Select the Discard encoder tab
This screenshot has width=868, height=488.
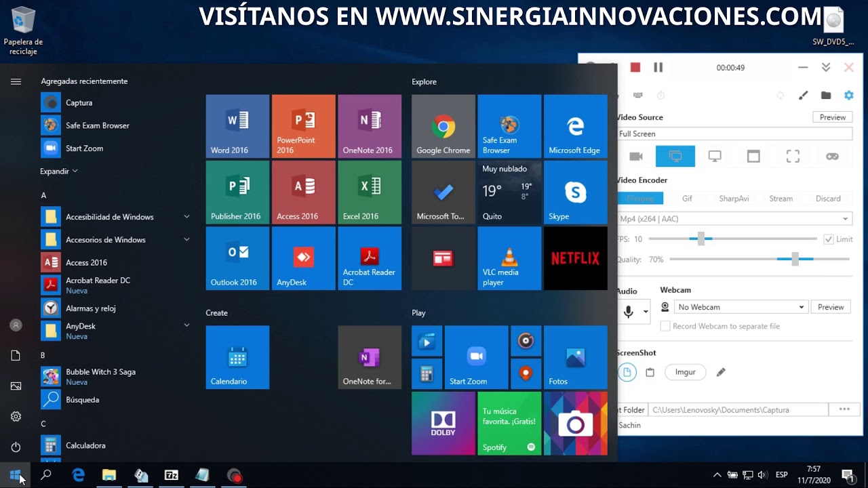(828, 199)
